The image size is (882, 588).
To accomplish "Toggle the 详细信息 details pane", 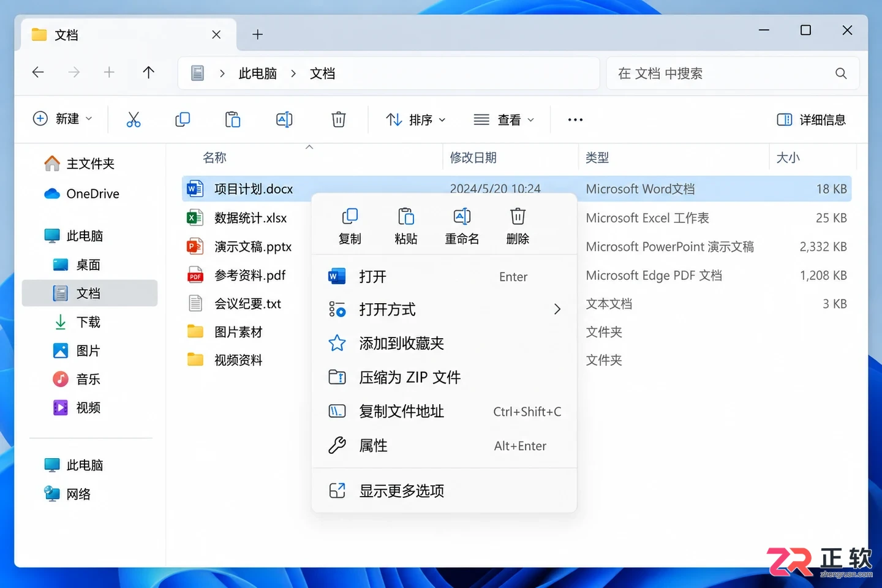I will point(811,119).
